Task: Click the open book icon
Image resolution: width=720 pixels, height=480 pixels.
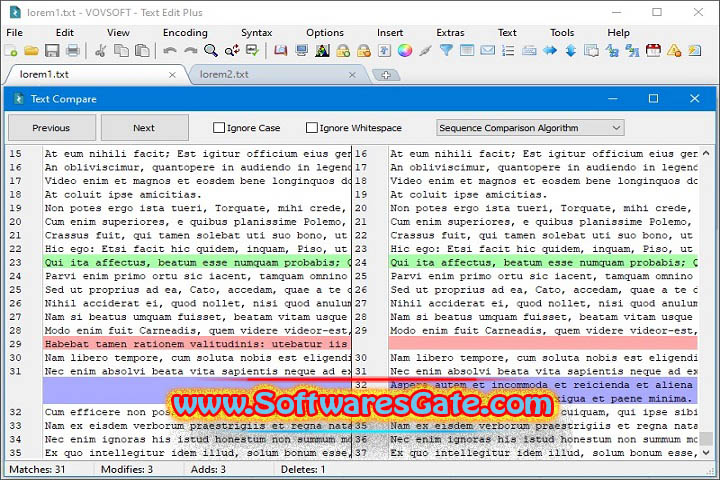Action: tap(280, 51)
